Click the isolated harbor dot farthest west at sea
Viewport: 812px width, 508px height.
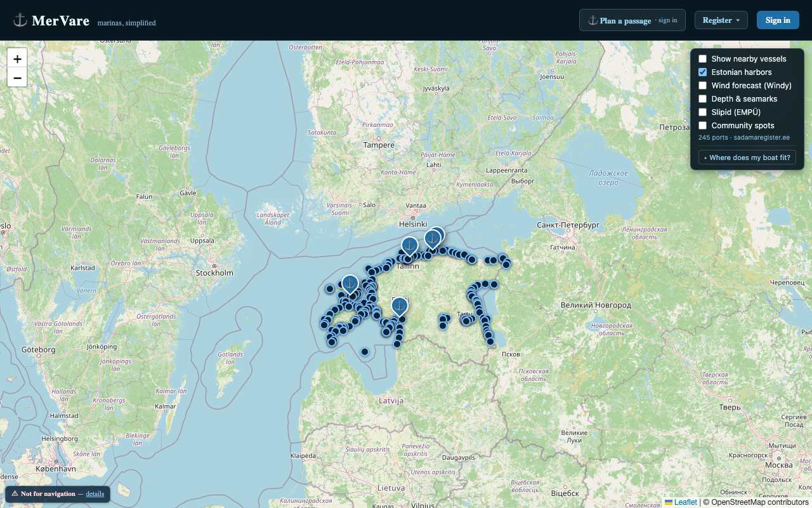coord(330,289)
